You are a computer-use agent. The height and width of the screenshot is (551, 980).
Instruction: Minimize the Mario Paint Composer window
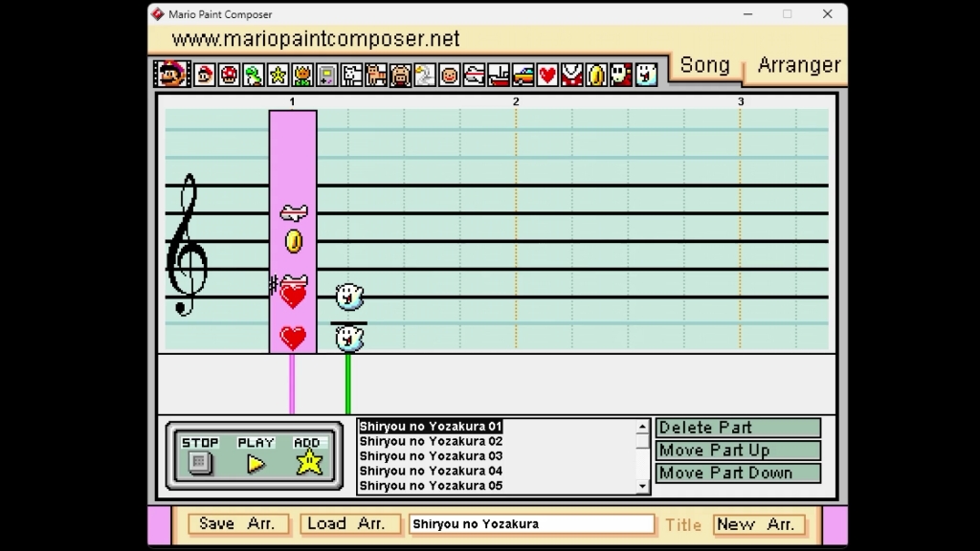pos(747,13)
